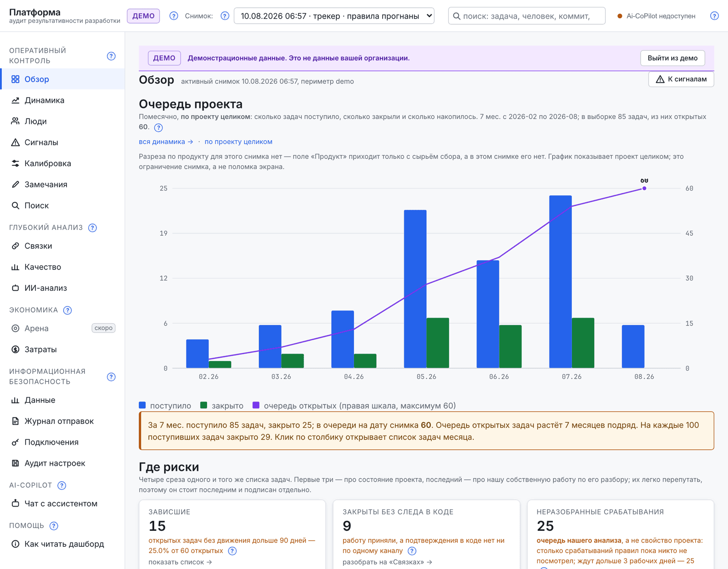Click help icon next to Экономика heading
728x569 pixels.
(67, 310)
